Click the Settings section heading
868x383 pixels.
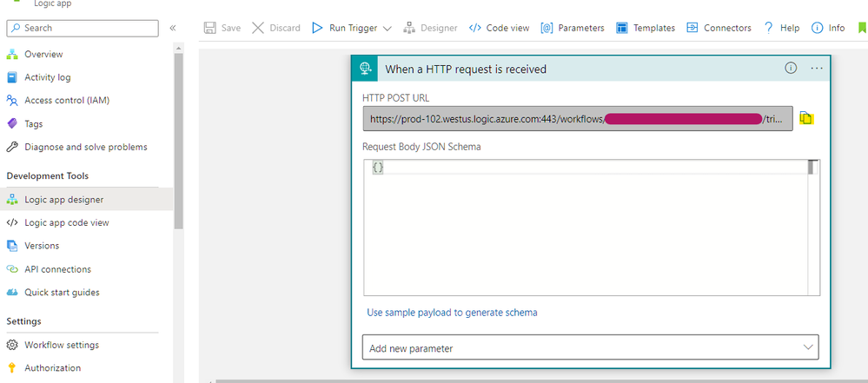coord(23,321)
